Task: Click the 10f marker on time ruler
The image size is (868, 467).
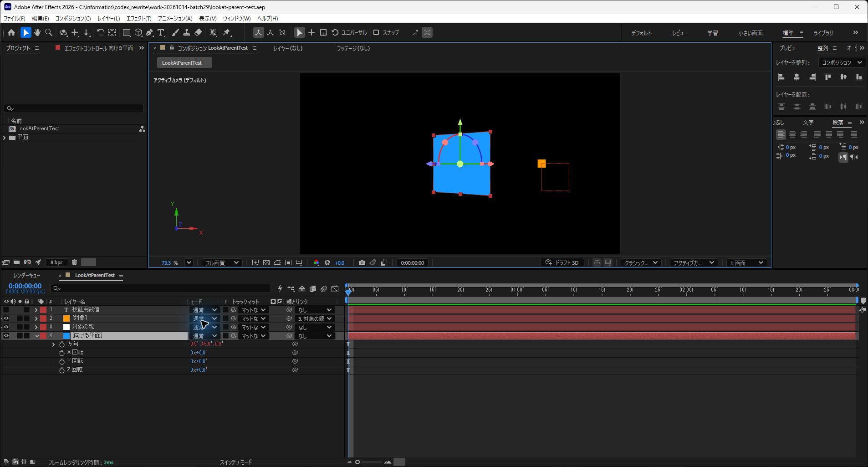Action: coord(404,289)
